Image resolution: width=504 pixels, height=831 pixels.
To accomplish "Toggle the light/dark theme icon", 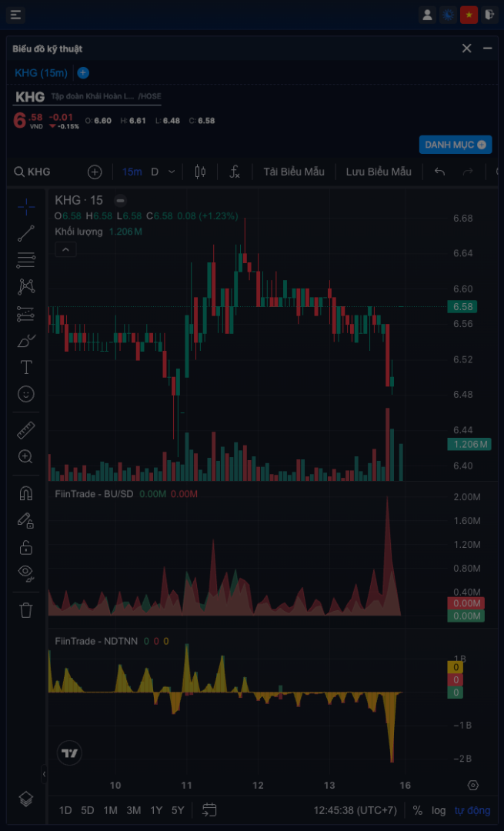I will coord(449,15).
